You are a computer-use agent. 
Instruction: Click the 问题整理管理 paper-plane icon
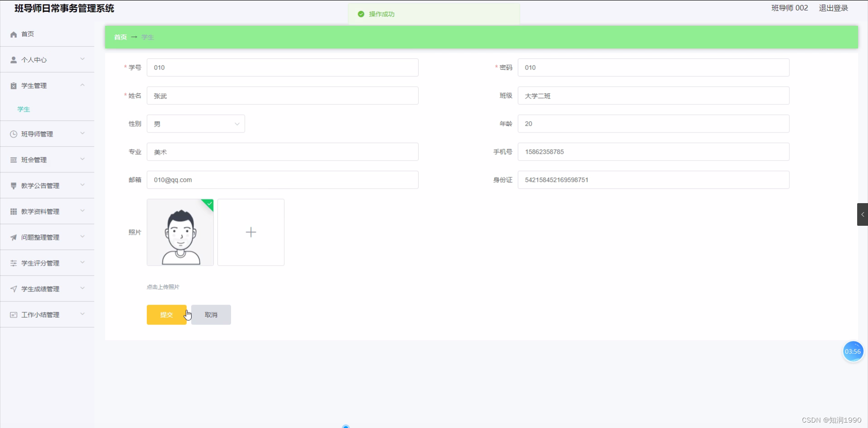[13, 237]
